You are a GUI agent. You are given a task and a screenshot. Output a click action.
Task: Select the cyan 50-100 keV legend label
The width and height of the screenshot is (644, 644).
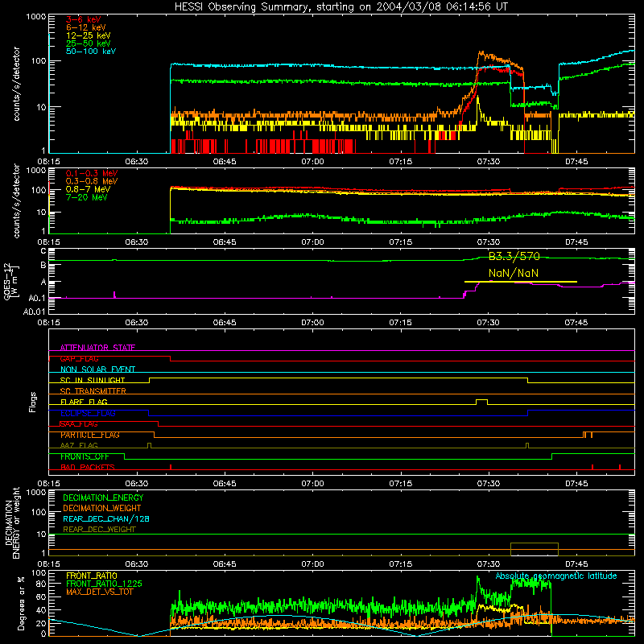(91, 52)
